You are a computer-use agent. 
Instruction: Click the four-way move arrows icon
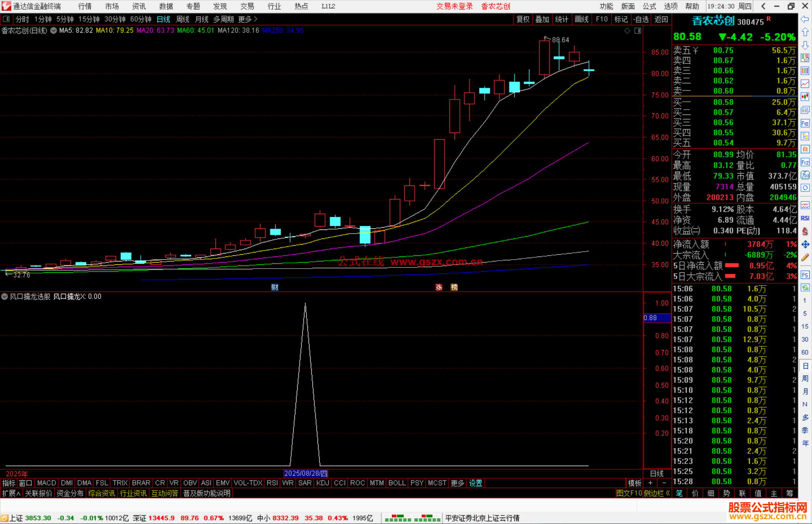(x=805, y=245)
